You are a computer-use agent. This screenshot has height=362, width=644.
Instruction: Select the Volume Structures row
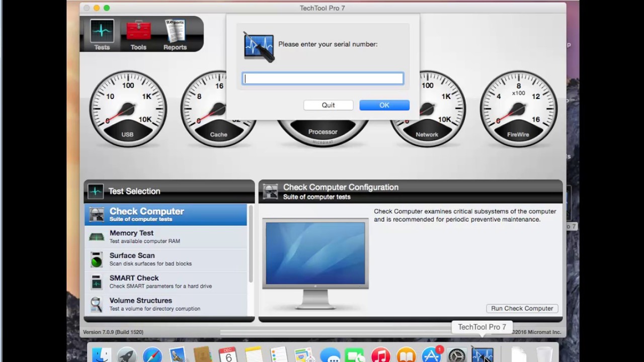(x=166, y=304)
